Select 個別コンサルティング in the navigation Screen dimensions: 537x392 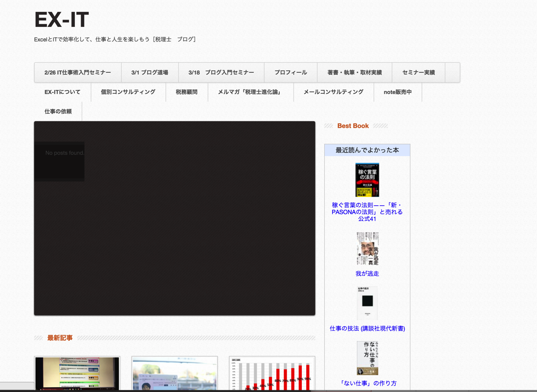[128, 92]
